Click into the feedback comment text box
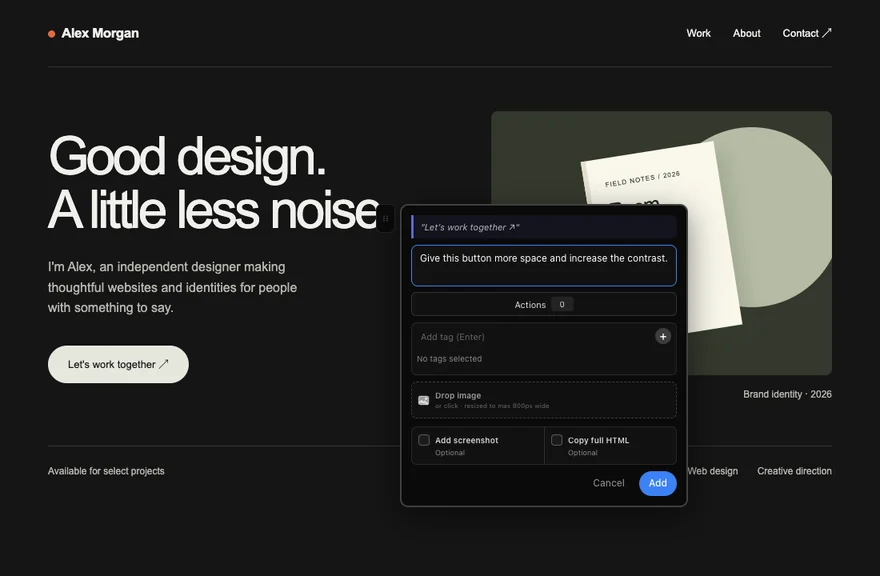Screen dimensions: 880x576 point(544,266)
